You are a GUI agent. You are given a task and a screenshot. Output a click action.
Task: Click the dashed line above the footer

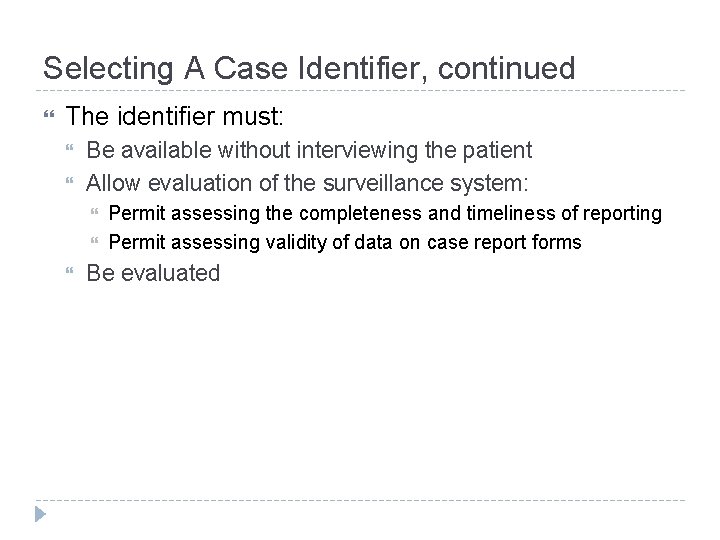360,501
